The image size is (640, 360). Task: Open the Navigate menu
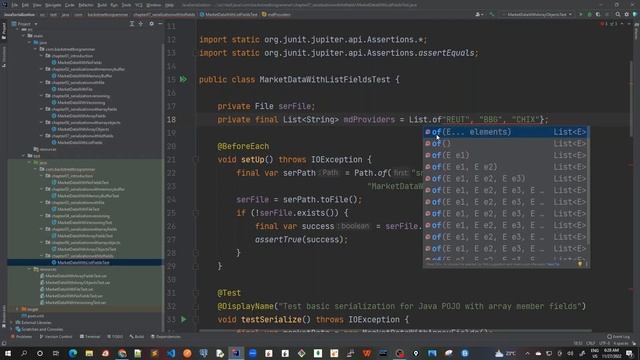tap(53, 5)
